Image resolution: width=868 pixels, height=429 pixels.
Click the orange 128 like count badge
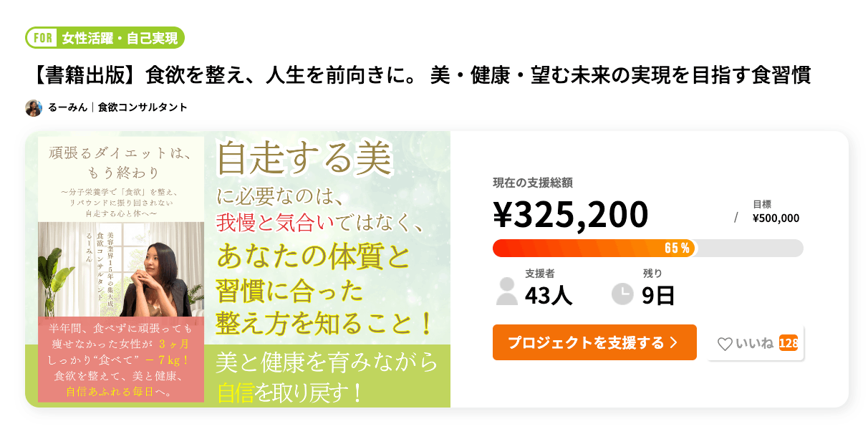tap(789, 343)
